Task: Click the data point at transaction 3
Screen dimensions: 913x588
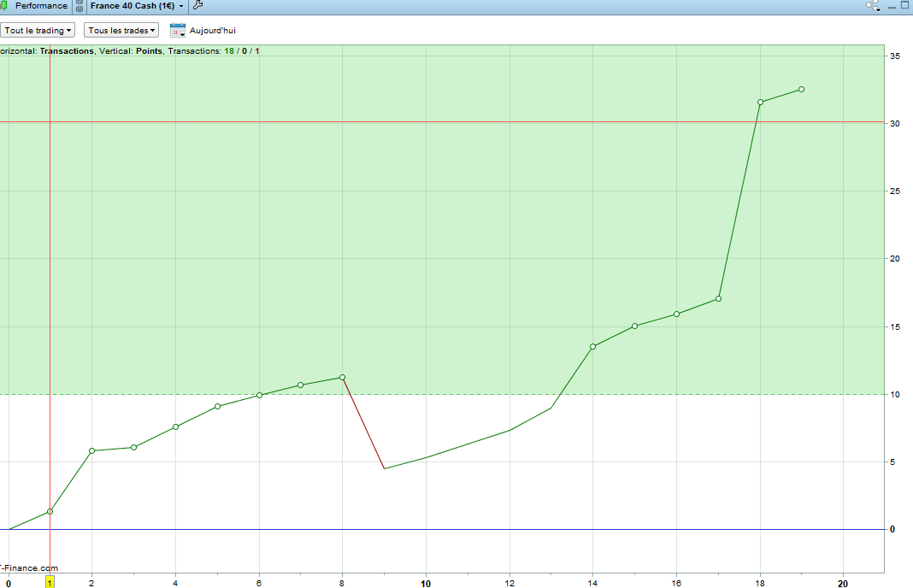Action: tap(134, 448)
